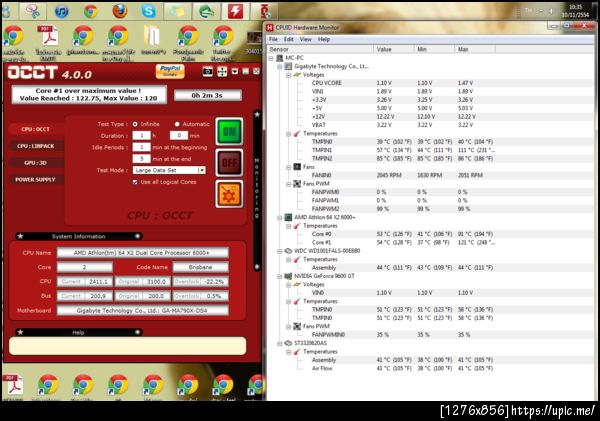Click the star atop the Monitoring bar
Viewport: 600px width, 421px height.
coord(257,114)
